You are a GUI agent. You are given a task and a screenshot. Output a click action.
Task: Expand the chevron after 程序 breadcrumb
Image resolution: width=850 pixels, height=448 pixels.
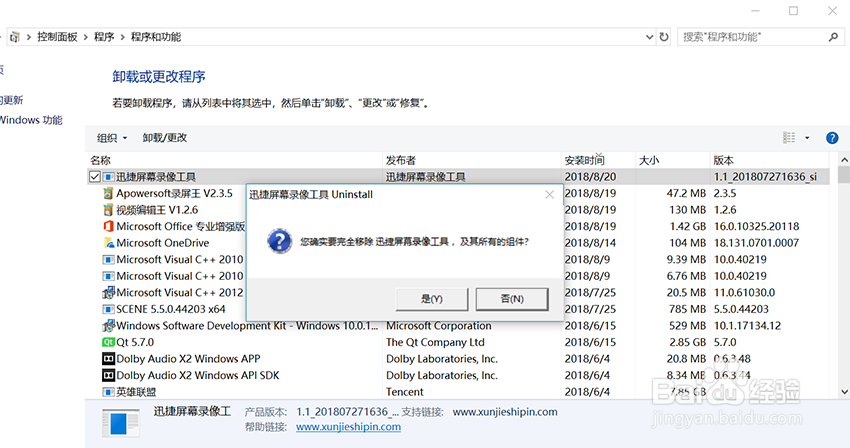pos(123,37)
